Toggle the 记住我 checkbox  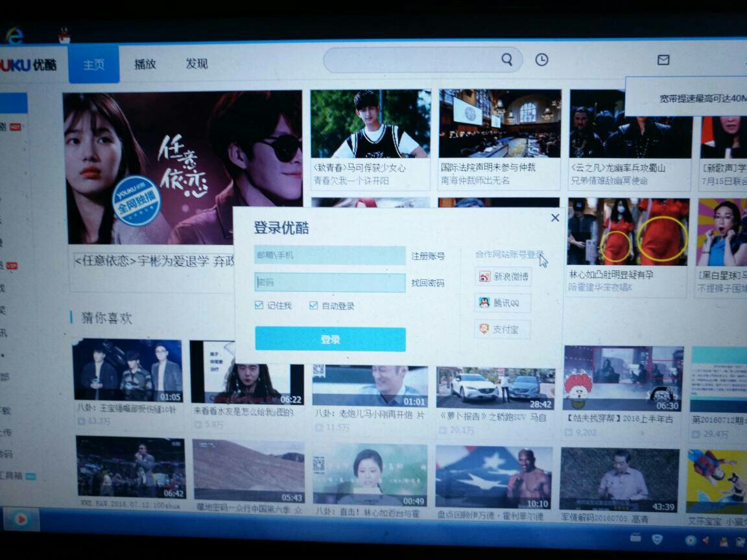click(x=259, y=305)
